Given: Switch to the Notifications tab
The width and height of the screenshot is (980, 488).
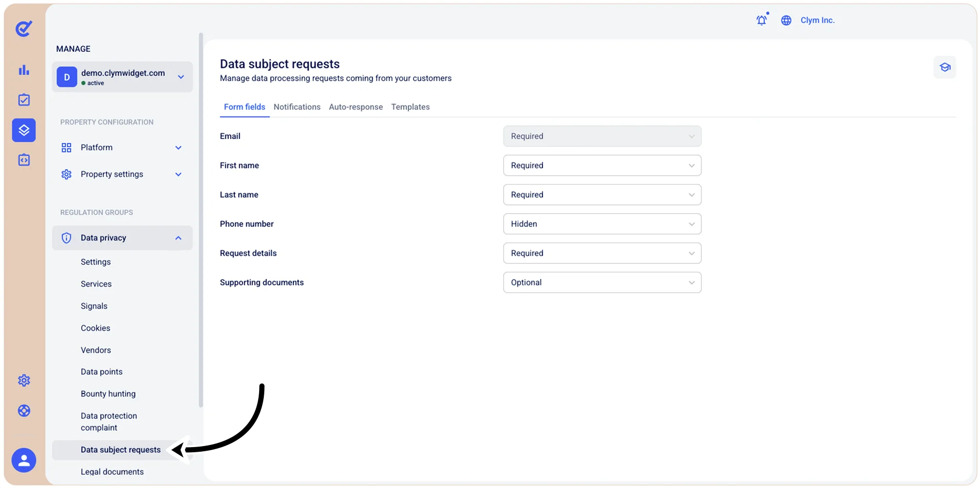Looking at the screenshot, I should click(x=297, y=107).
